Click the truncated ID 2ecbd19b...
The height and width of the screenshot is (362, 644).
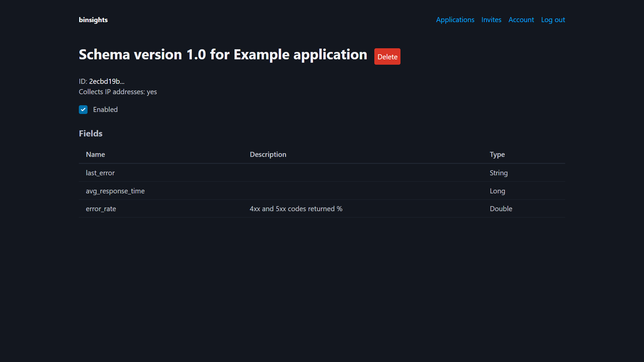click(106, 81)
